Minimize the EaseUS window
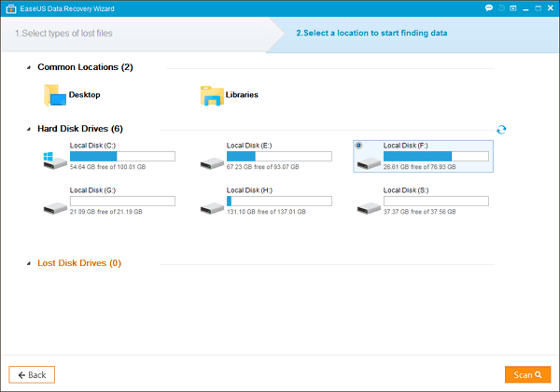The height and width of the screenshot is (392, 560). tap(525, 8)
